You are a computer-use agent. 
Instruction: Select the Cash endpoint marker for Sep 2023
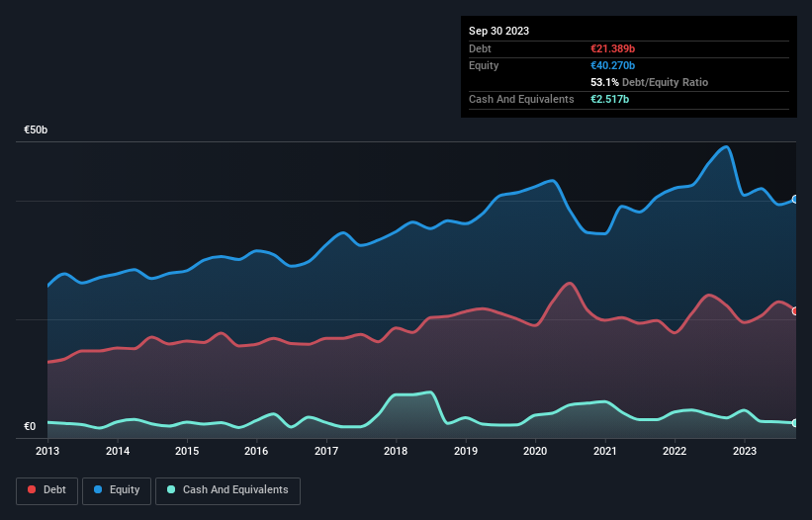(x=795, y=423)
